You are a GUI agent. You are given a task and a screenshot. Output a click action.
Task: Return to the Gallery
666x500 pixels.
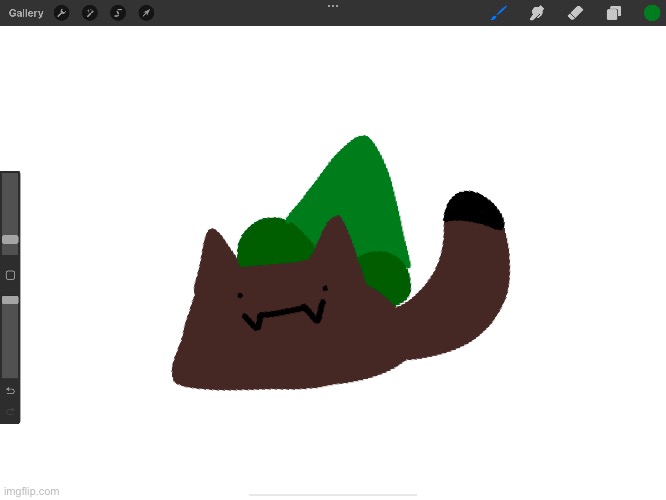coord(26,13)
